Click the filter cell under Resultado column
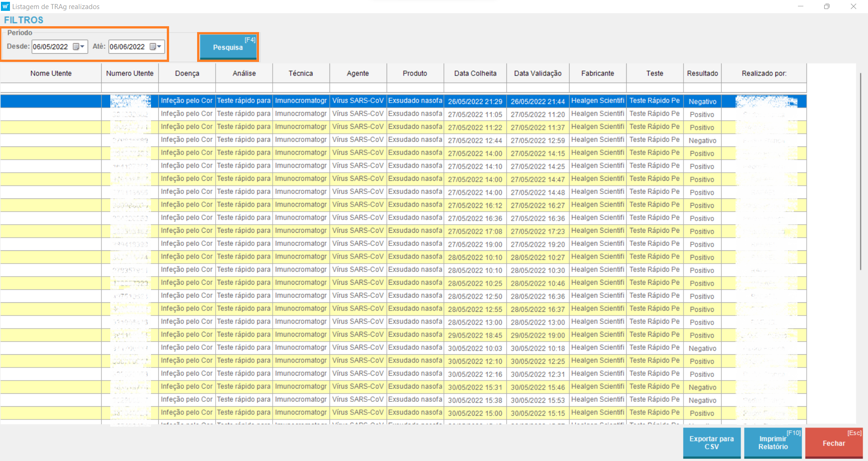Screen dimensions: 868x461 click(702, 88)
